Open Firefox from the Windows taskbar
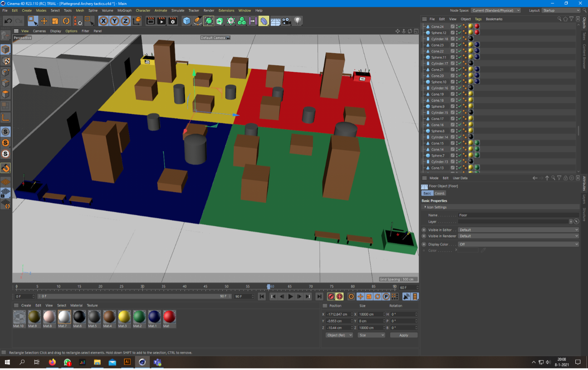Screen dimensions: 588x370 [x=52, y=362]
